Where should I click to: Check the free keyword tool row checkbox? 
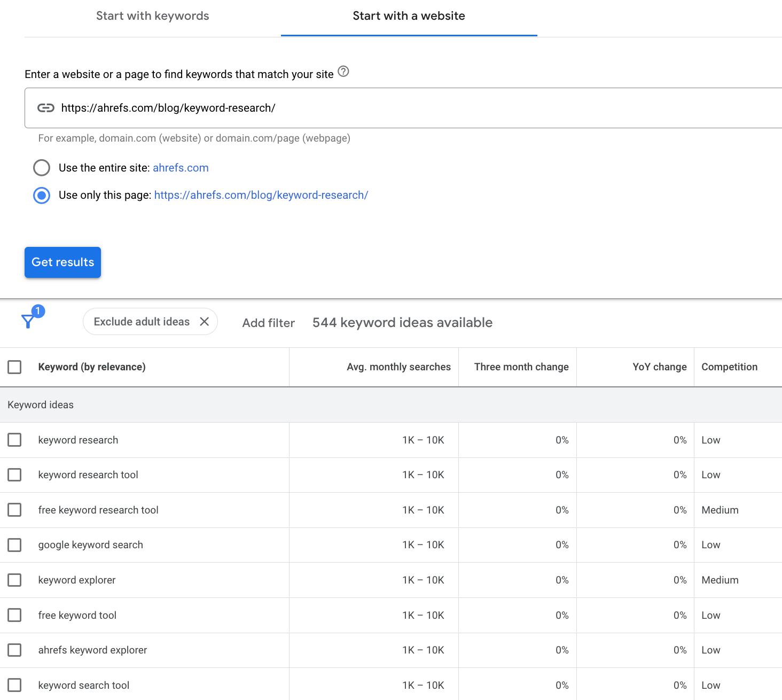14,615
